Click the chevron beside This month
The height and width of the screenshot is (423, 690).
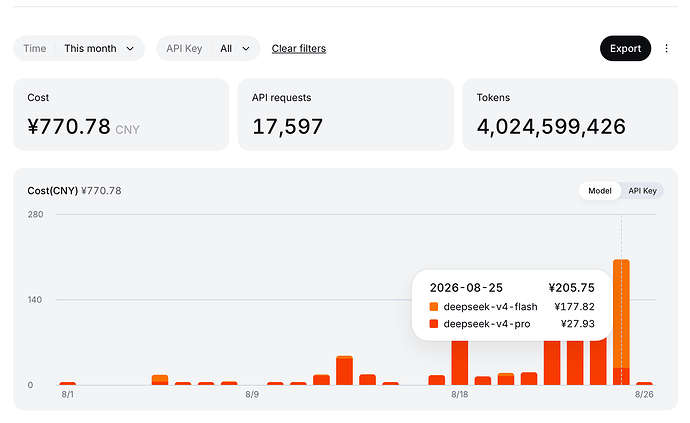(130, 48)
